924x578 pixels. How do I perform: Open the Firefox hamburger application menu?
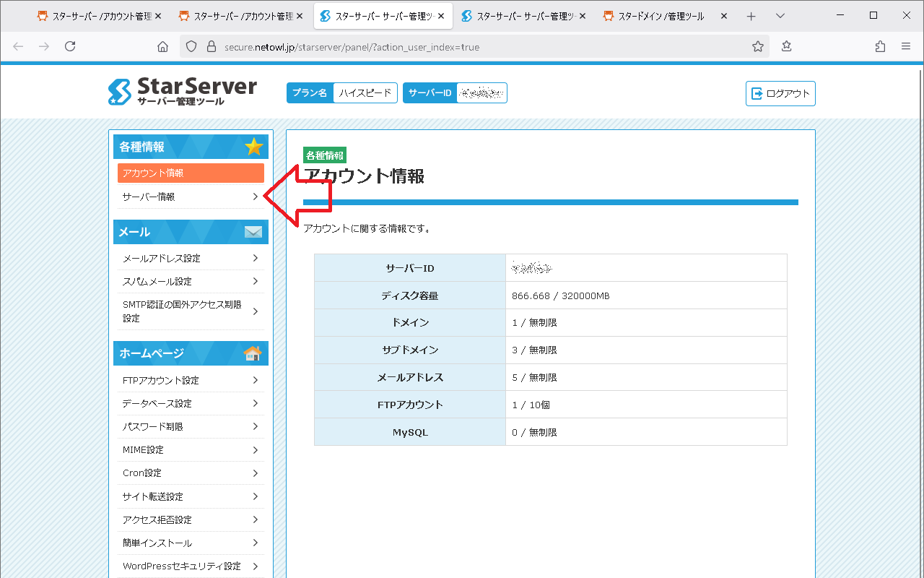906,46
